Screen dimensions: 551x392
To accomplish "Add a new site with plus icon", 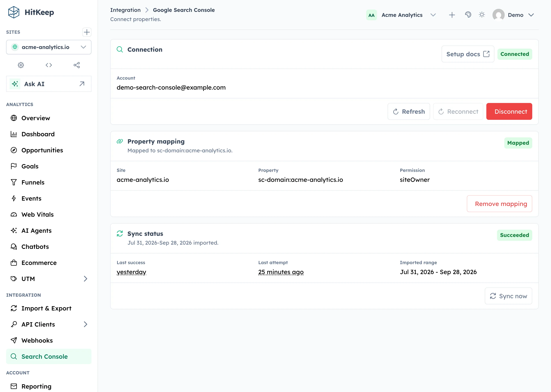I will click(x=87, y=32).
